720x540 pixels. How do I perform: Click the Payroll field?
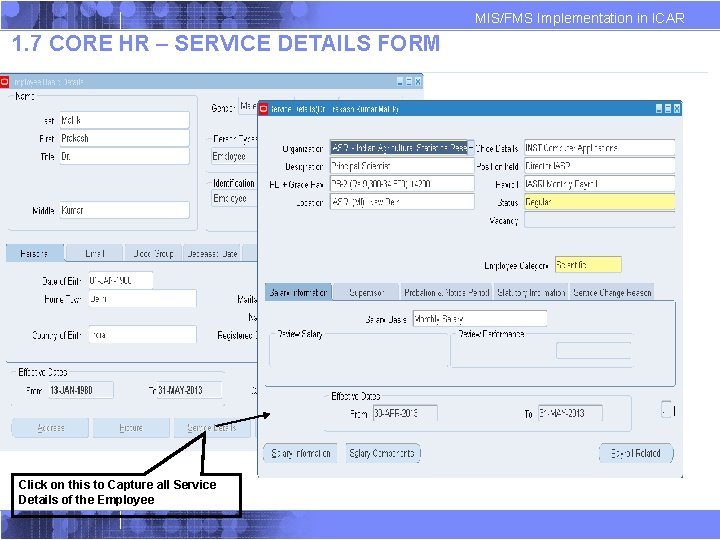pyautogui.click(x=599, y=184)
